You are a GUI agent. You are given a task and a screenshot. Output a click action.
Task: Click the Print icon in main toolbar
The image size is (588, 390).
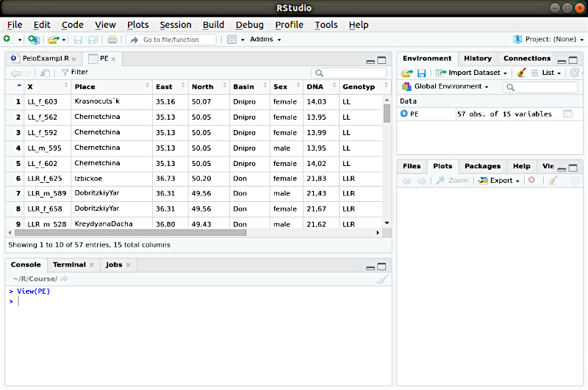pyautogui.click(x=112, y=39)
